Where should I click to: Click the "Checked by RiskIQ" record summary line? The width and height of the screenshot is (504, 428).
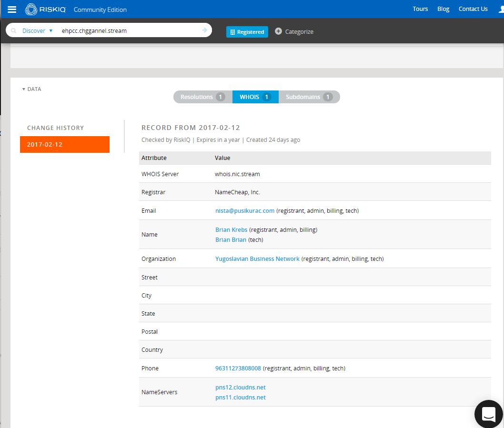[221, 140]
